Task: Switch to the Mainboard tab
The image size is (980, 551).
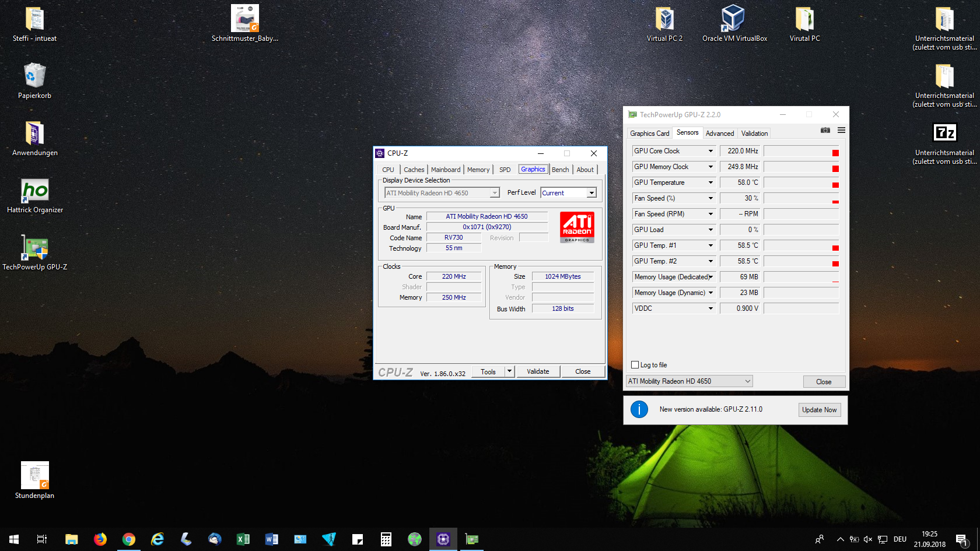Action: (x=446, y=170)
